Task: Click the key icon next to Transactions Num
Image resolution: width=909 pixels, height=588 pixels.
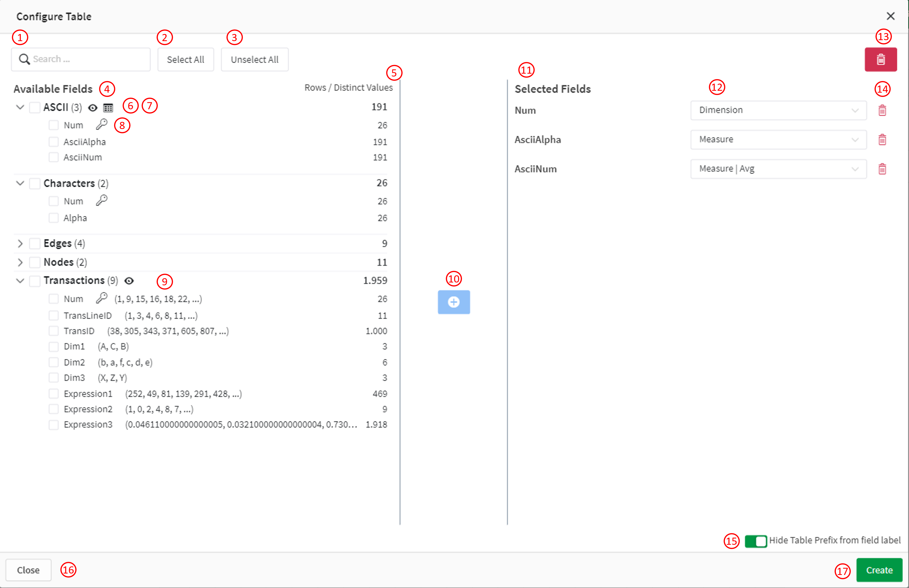Action: 102,298
